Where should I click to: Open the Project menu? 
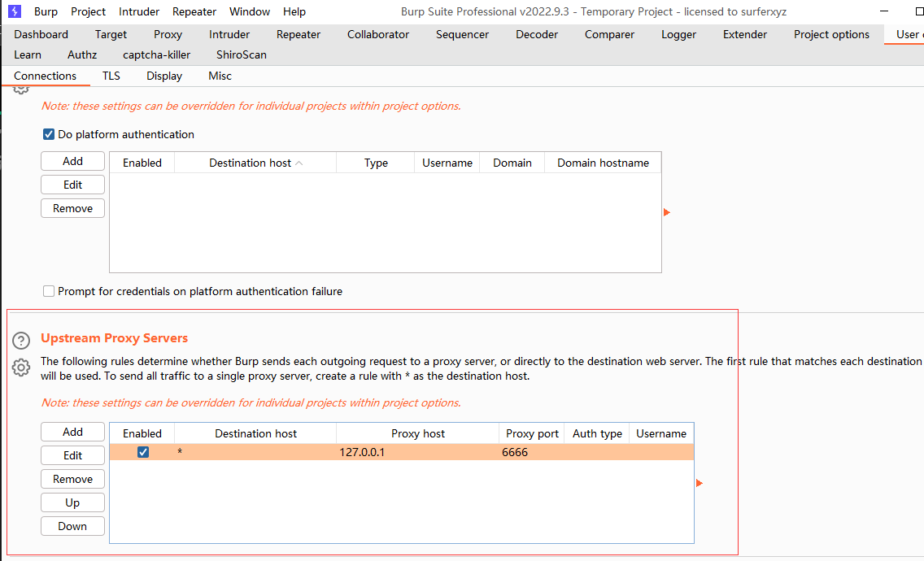coord(88,11)
